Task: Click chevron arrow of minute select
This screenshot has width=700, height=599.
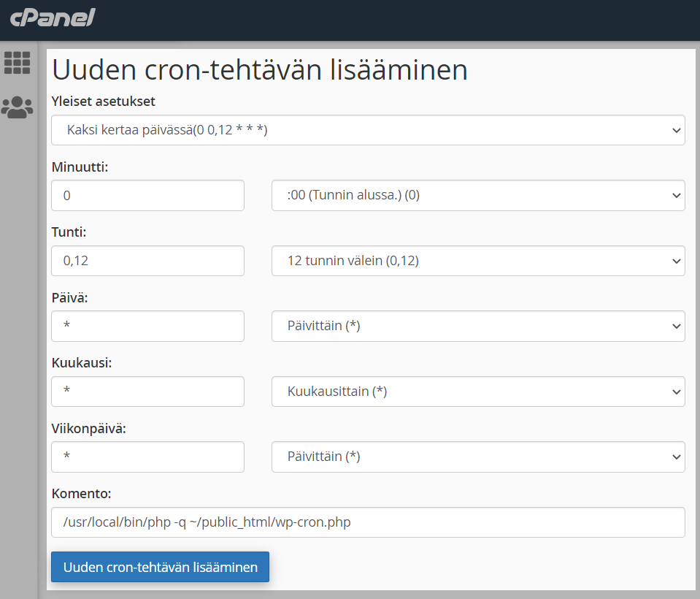Action: coord(677,196)
